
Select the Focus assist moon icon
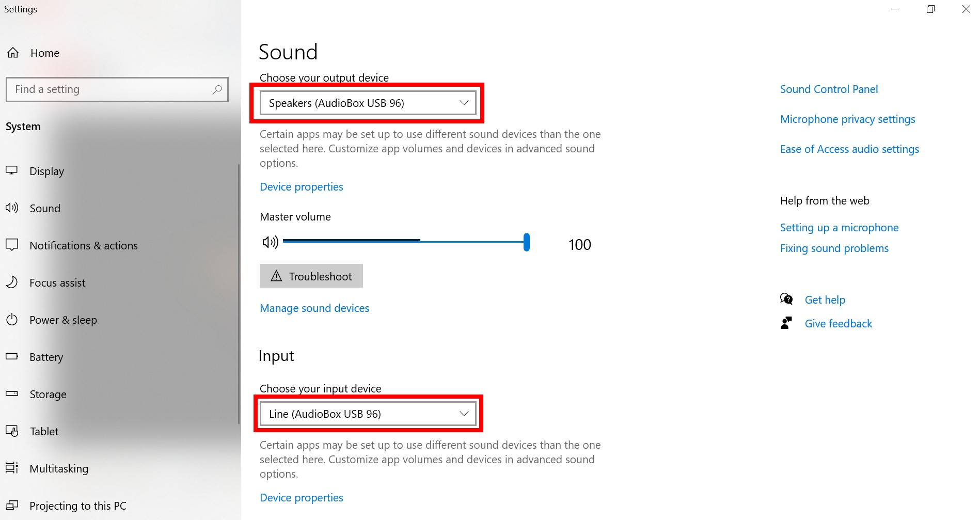click(12, 282)
